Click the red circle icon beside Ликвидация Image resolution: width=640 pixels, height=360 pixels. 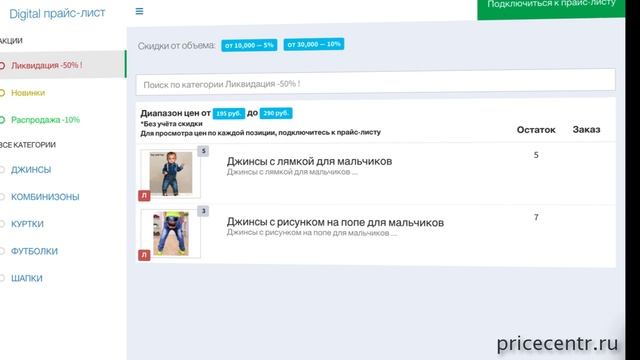click(x=2, y=65)
